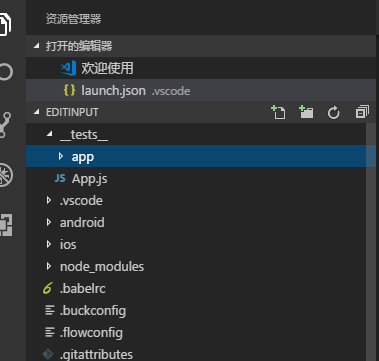The image size is (379, 361).
Task: Select the __tests__ folder name
Action: [84, 135]
